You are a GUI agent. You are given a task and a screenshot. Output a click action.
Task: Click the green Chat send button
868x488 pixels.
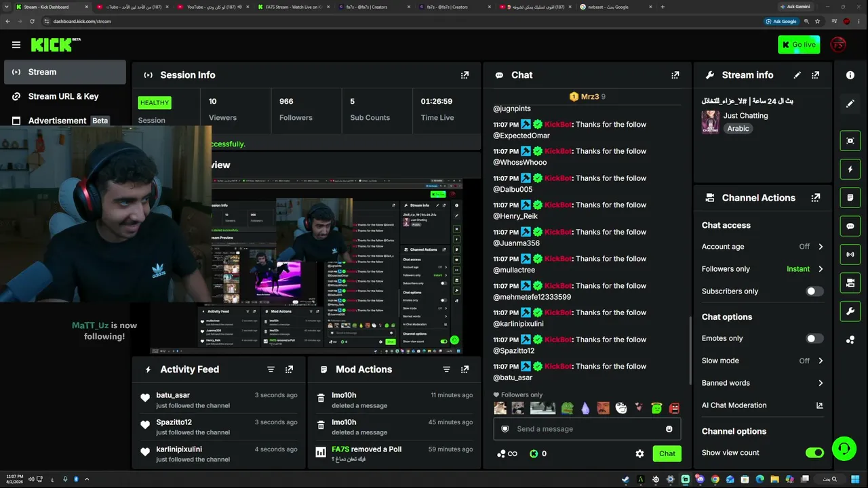667,453
